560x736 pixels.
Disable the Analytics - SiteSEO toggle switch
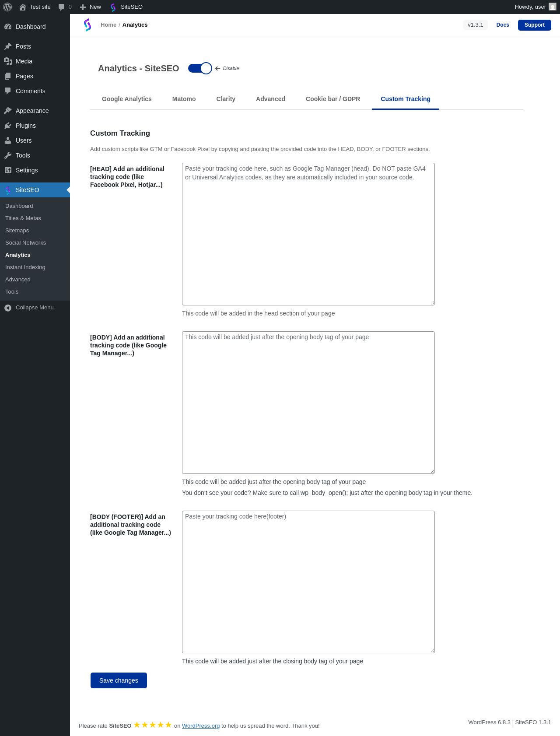[200, 68]
